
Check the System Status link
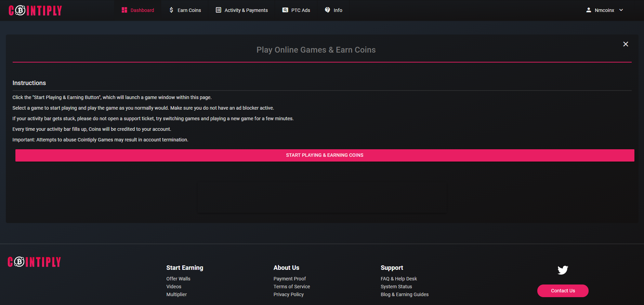396,287
